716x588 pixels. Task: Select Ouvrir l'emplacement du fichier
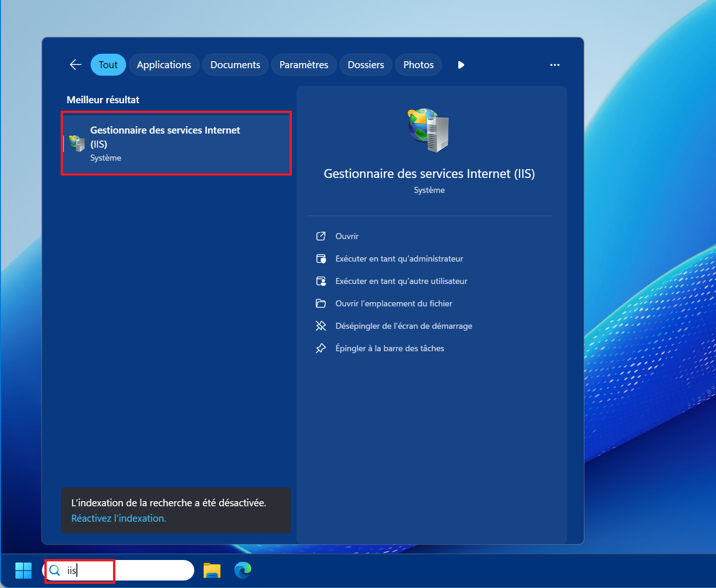[x=393, y=304]
